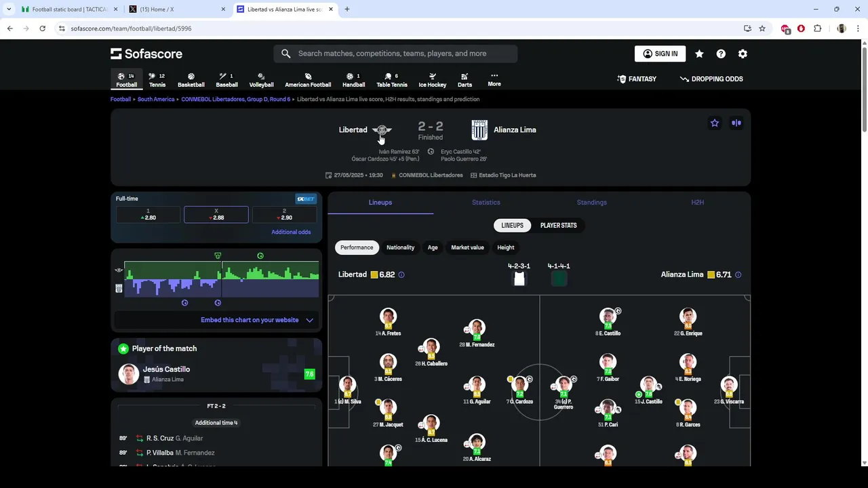868x488 pixels.
Task: Open the Table Tennis category
Action: (392, 80)
